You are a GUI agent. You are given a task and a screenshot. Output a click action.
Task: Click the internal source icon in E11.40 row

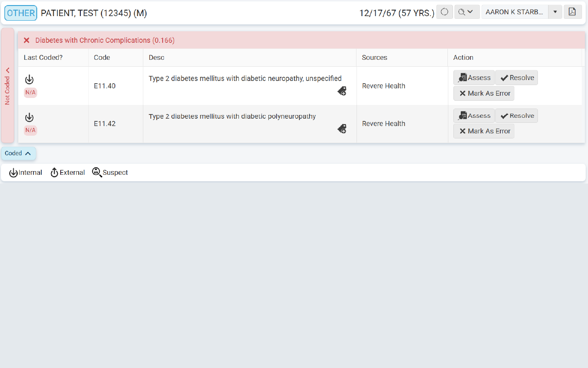[x=29, y=80]
